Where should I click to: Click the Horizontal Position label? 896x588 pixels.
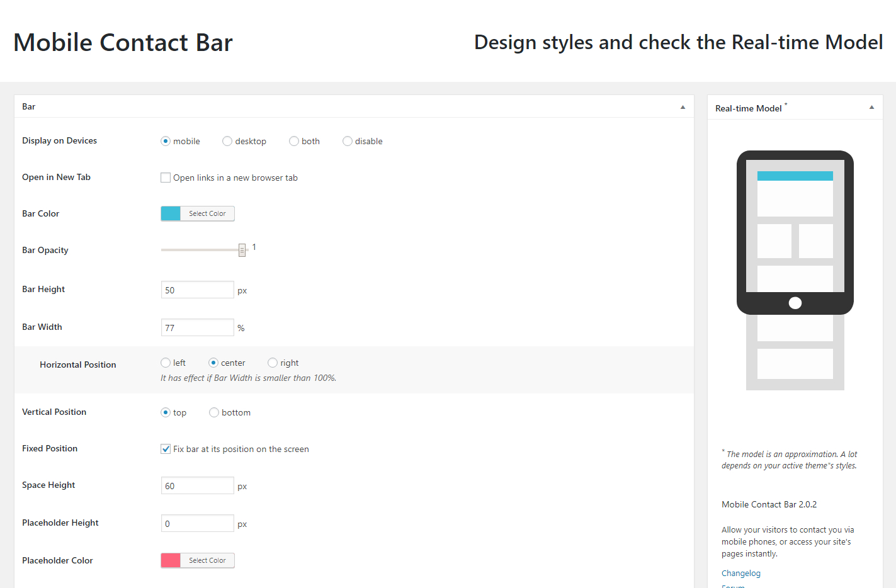click(78, 365)
